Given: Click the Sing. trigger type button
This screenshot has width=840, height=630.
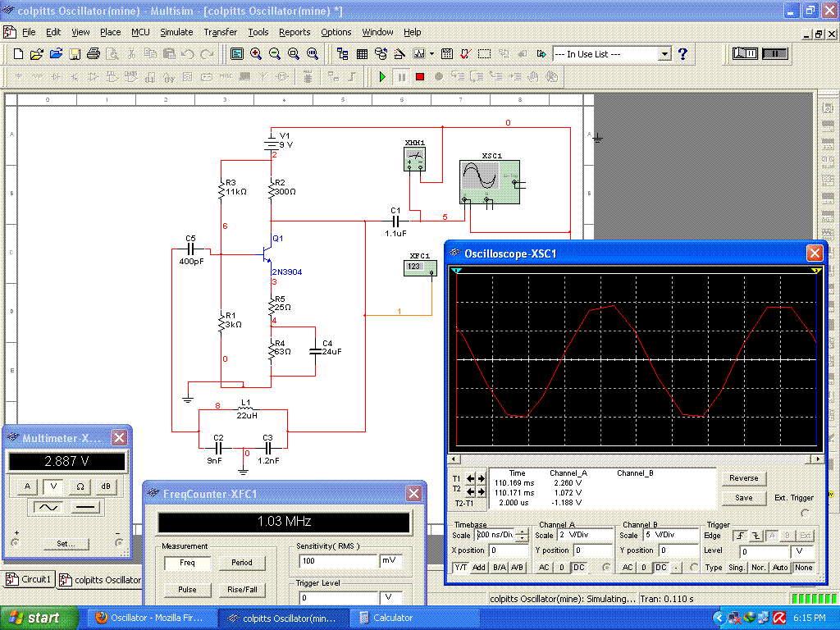Looking at the screenshot, I should (x=736, y=568).
